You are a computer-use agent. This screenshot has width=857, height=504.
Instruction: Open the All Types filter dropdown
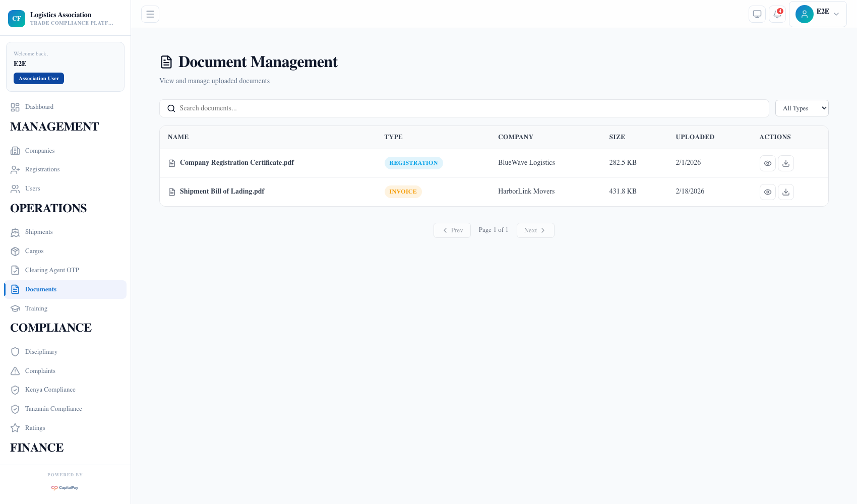click(802, 108)
